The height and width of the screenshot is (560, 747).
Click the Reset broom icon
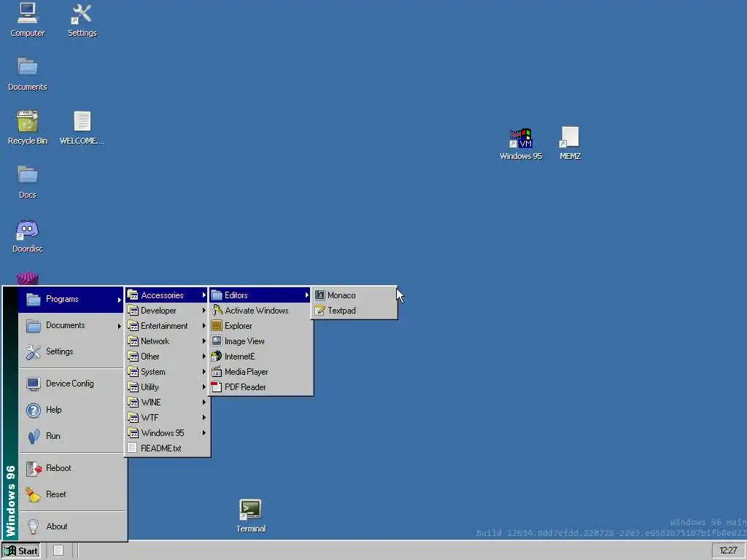click(x=34, y=495)
